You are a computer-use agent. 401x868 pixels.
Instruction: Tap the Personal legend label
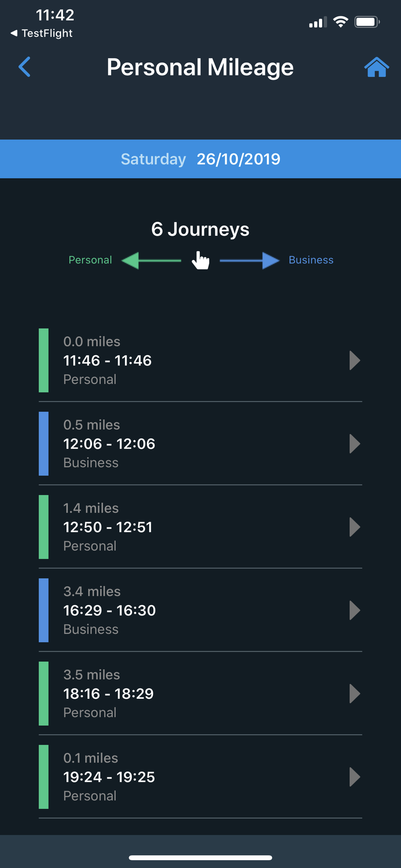[90, 260]
